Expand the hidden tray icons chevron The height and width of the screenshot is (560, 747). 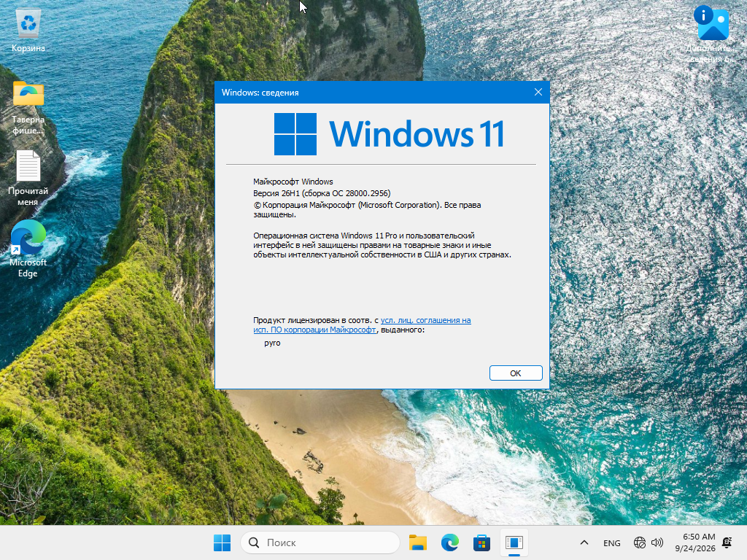coord(584,542)
